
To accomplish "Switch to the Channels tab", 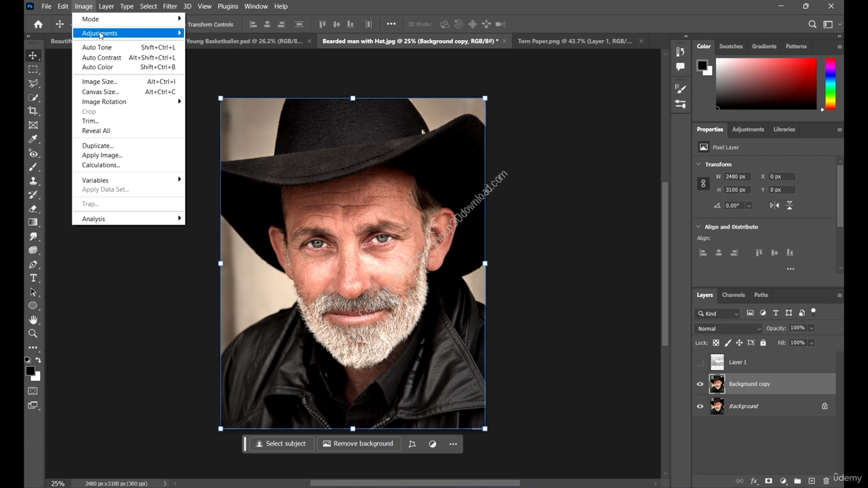I will (x=733, y=295).
